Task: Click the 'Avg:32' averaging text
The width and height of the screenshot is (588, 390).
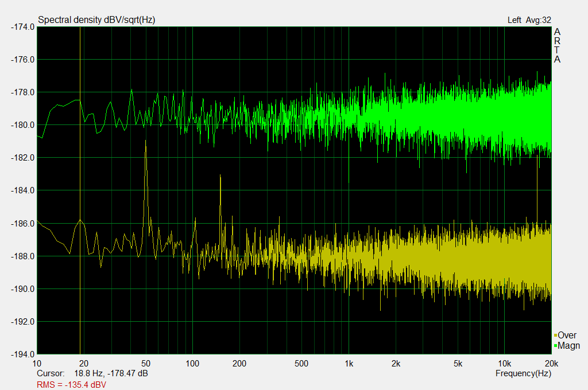Action: coord(539,20)
